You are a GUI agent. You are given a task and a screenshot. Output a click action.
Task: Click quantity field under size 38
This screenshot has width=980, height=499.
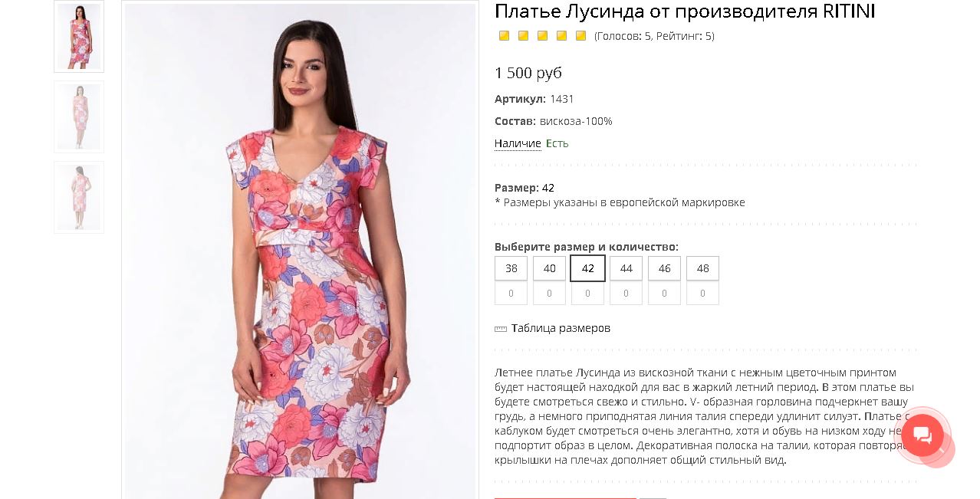[511, 293]
